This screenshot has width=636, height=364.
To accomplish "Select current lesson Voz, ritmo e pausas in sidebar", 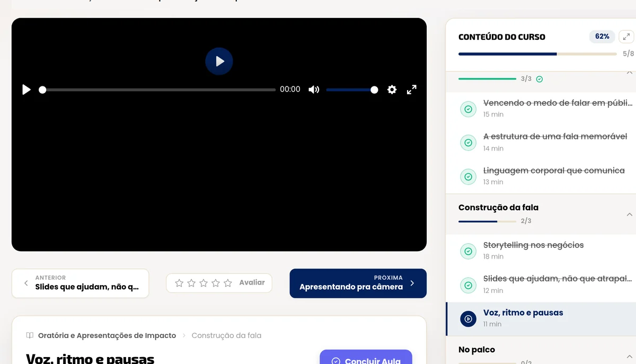I will (x=541, y=319).
